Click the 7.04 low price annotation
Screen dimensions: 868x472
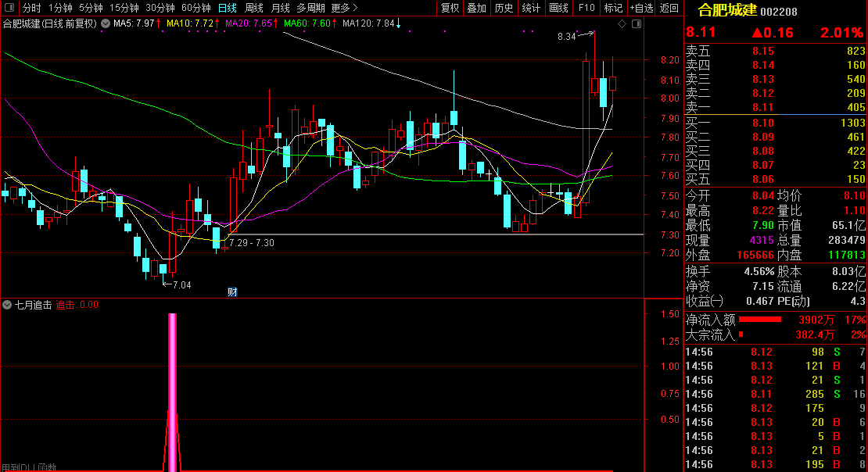[x=181, y=285]
